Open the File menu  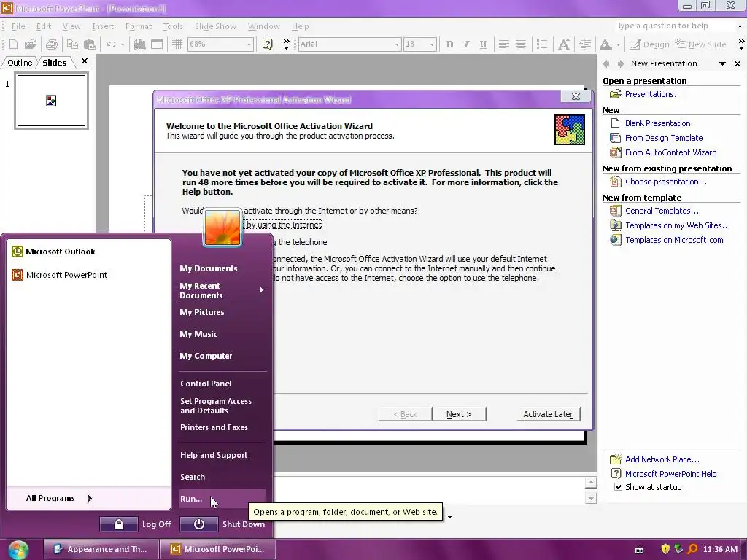[18, 26]
